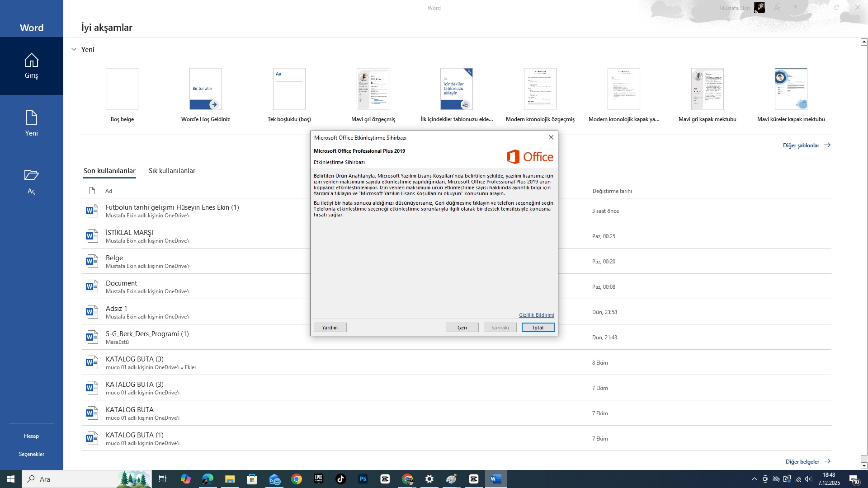868x488 pixels.
Task: Open Hesap in the sidebar
Action: point(31,436)
